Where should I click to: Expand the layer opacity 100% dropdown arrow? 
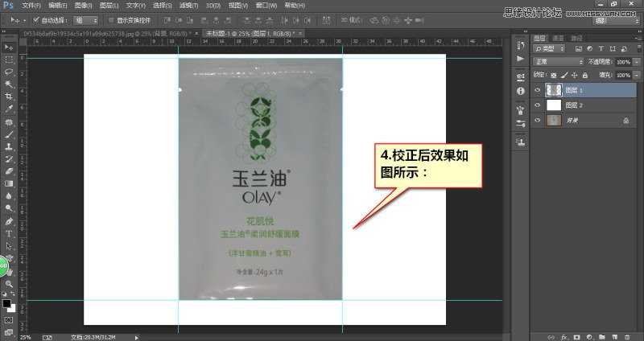(x=635, y=62)
